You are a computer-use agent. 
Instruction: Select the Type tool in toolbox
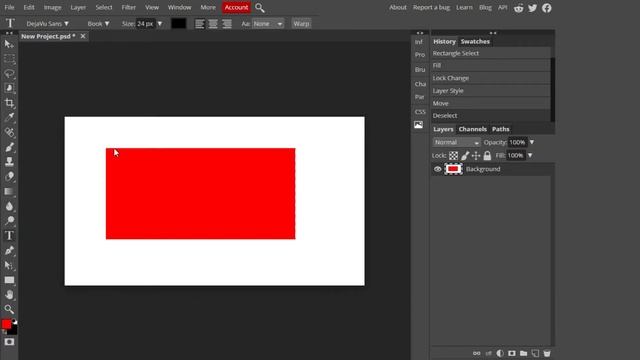click(x=9, y=236)
